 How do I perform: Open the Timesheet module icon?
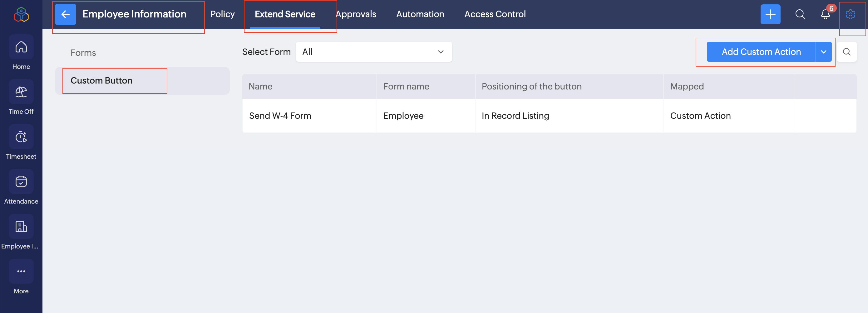tap(21, 137)
